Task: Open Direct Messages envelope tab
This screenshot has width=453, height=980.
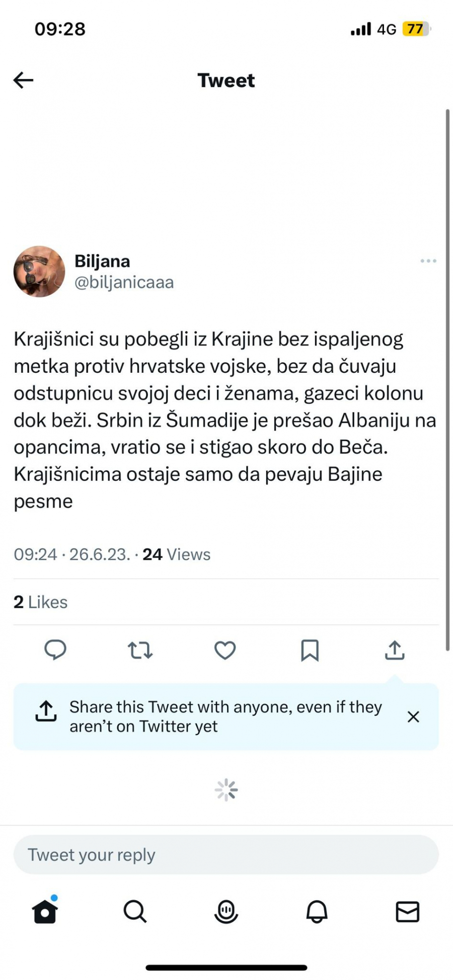Action: (407, 911)
